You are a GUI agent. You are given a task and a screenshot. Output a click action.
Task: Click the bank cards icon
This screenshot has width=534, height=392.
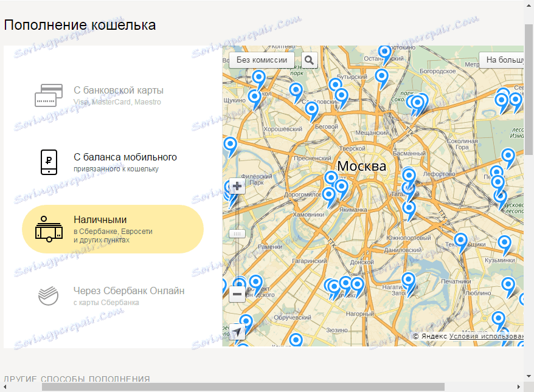(x=49, y=95)
